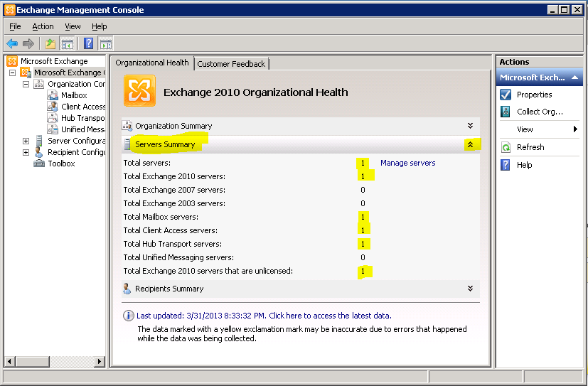The width and height of the screenshot is (588, 386).
Task: Click the tree pane left scroll arrow
Action: click(10, 362)
